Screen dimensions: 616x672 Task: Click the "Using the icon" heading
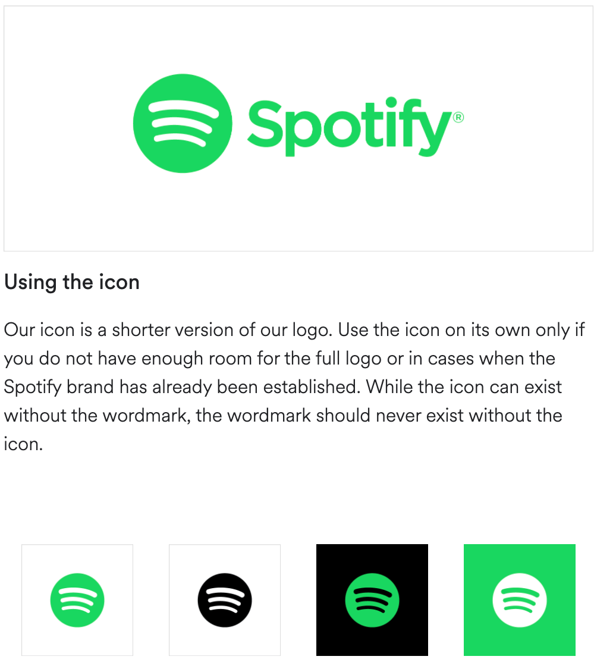pos(72,282)
